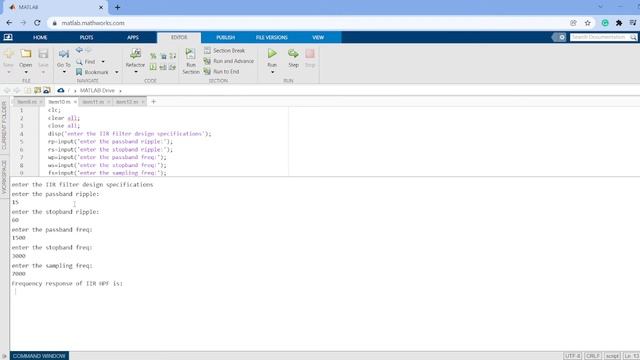Screen dimensions: 640x360
Task: Open the Bookmark dropdown arrow
Action: click(x=116, y=72)
